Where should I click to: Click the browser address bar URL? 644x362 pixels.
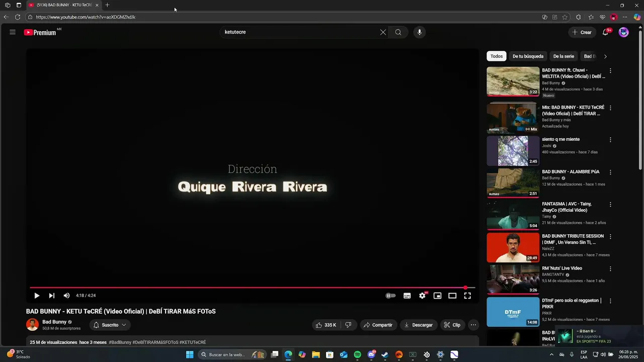coord(86,17)
